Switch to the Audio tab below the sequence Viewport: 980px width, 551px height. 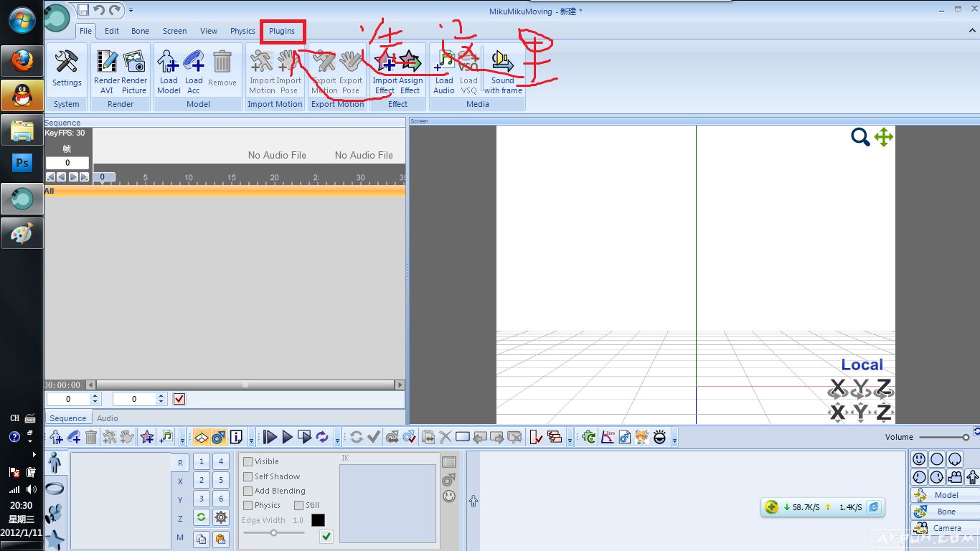click(x=108, y=418)
